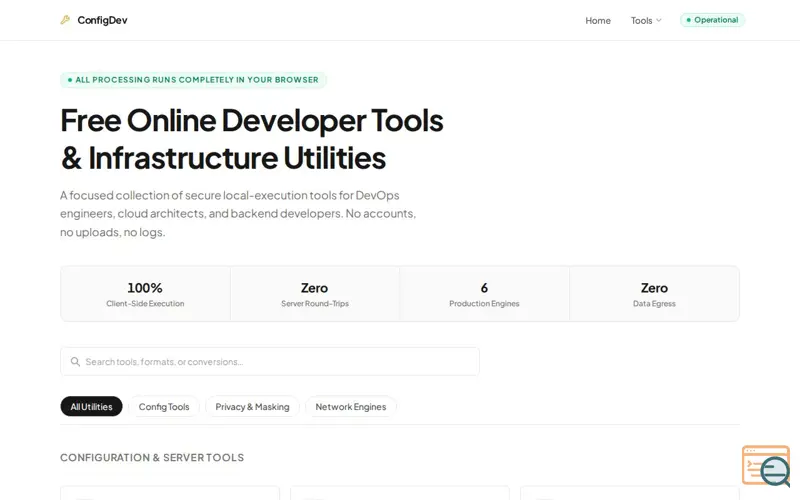Select the All Utilities filter tab

click(x=91, y=407)
